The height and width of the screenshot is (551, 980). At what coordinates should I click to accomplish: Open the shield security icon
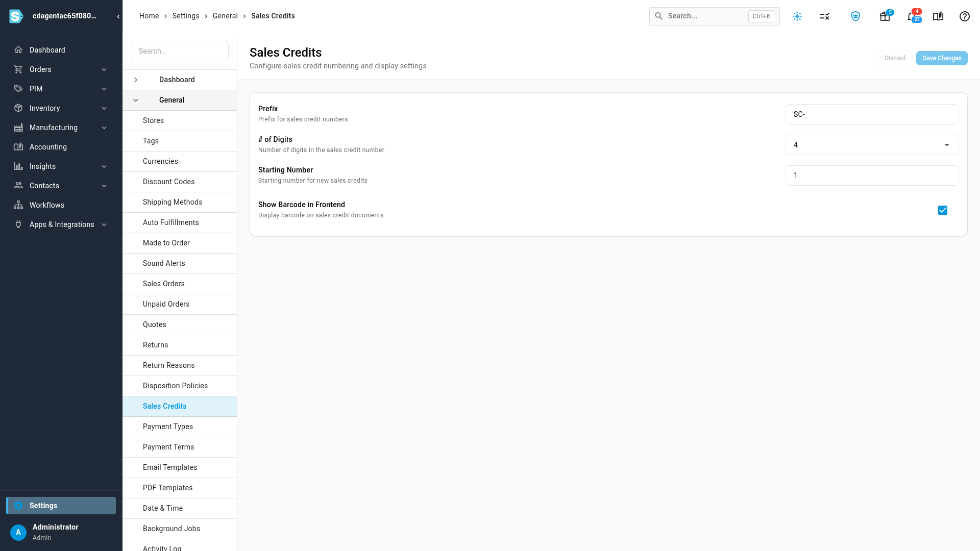point(856,16)
